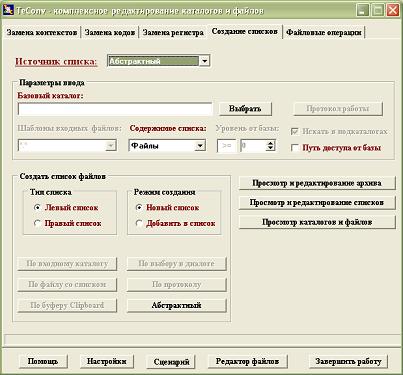Click the Выбрать button
403x375 pixels.
pos(245,109)
